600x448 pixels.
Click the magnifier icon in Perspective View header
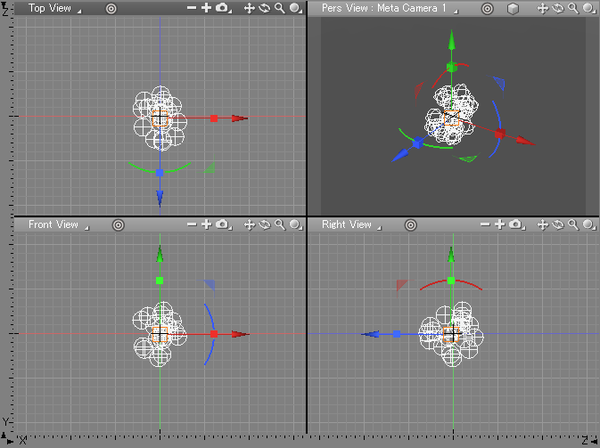(x=573, y=8)
